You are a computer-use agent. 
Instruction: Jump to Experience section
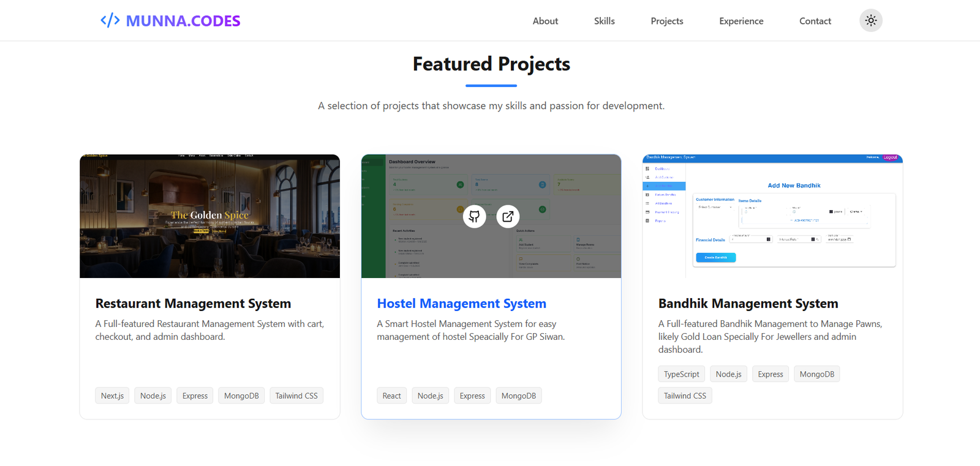741,21
